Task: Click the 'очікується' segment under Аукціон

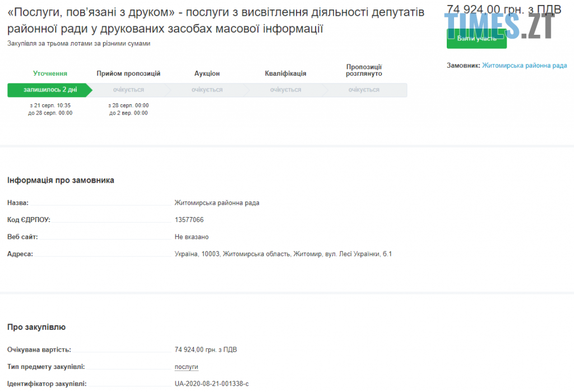Action: pos(207,90)
